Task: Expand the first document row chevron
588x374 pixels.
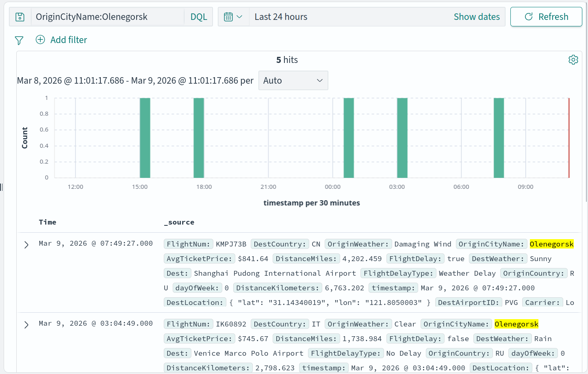Action: (26, 244)
